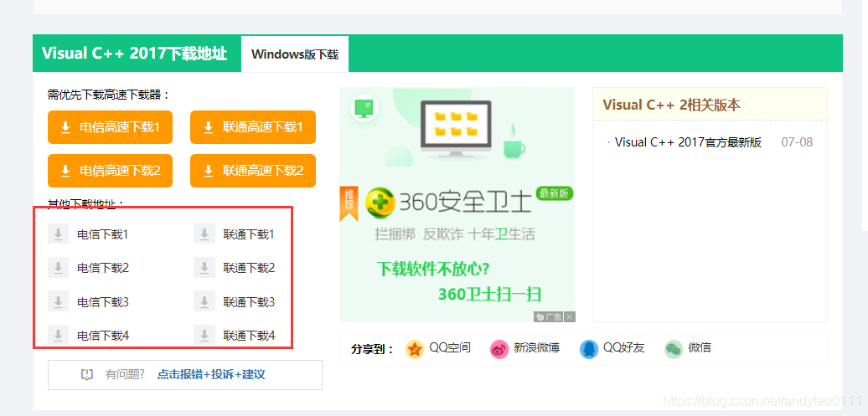The width and height of the screenshot is (868, 416).
Task: Click download icon beside 电信下载2
Action: [58, 268]
